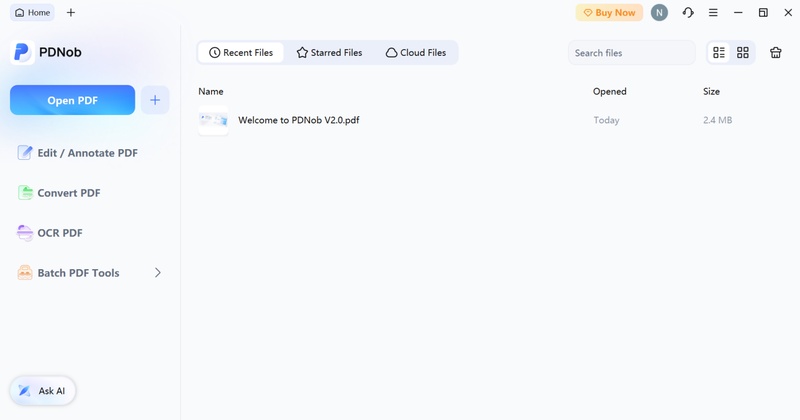The height and width of the screenshot is (420, 800).
Task: Click the Opened column header
Action: click(x=610, y=91)
